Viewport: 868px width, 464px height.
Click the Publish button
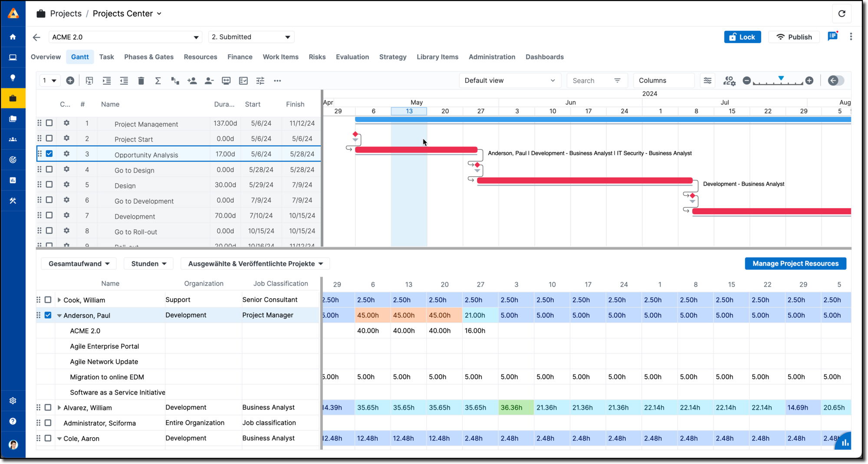click(x=794, y=37)
